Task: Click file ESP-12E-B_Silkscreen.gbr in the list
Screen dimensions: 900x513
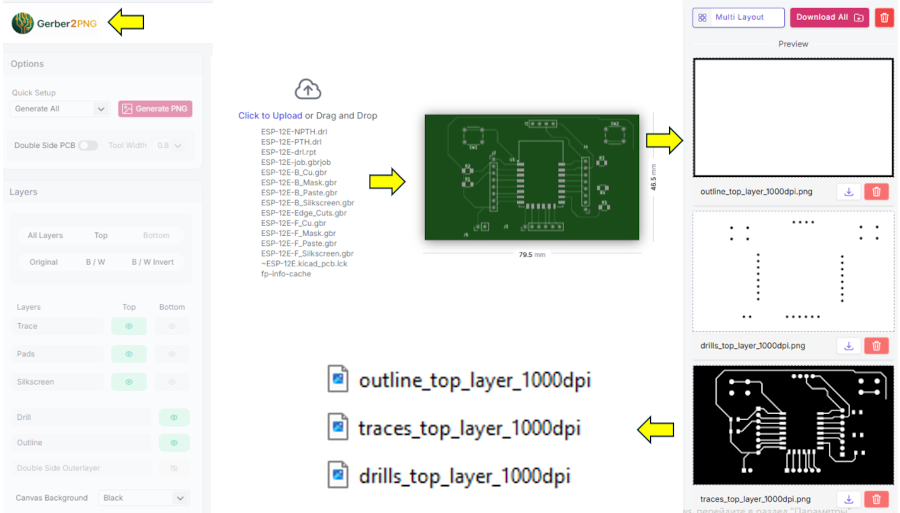Action: [x=308, y=203]
